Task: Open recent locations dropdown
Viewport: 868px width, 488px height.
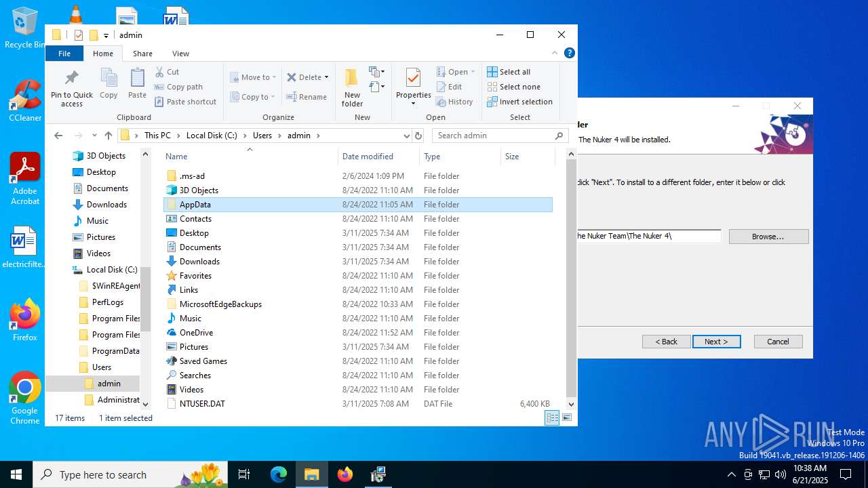Action: [x=94, y=136]
